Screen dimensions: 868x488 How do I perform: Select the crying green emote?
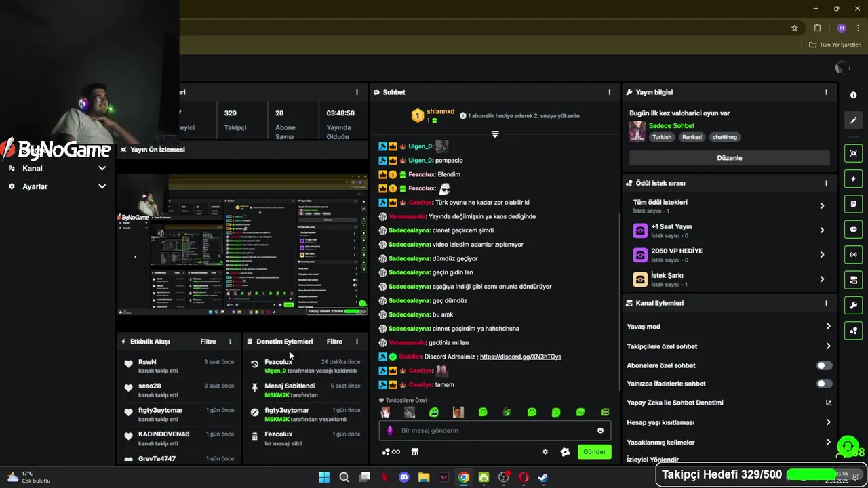point(434,412)
